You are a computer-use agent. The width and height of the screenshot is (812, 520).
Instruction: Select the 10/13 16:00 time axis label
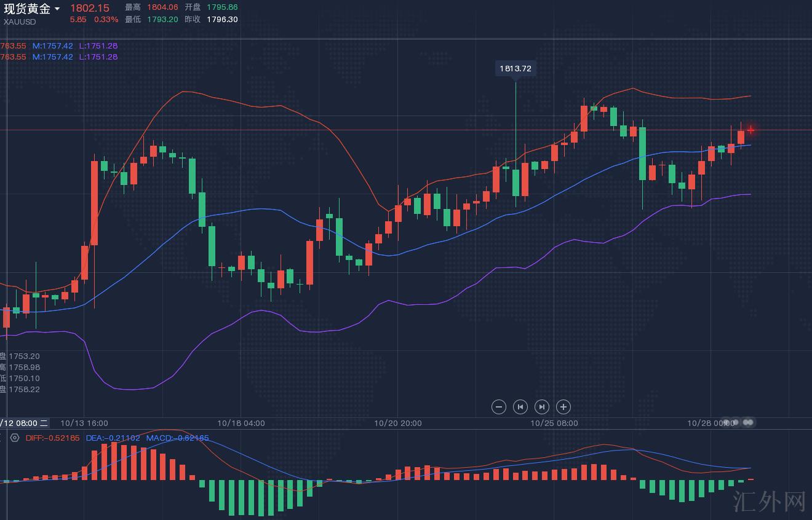[x=84, y=423]
